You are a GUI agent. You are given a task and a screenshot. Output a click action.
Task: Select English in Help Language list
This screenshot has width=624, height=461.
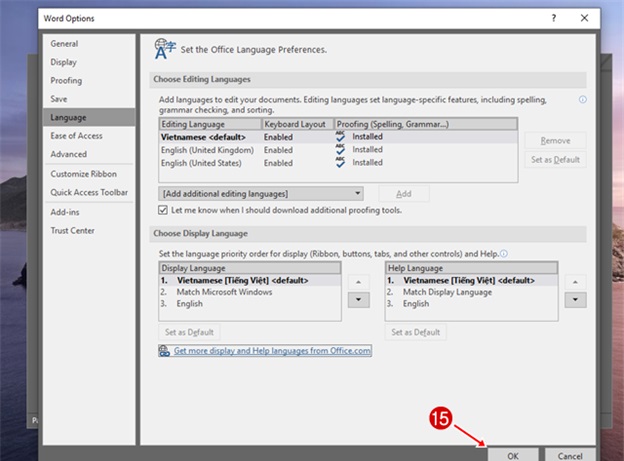[x=416, y=303]
